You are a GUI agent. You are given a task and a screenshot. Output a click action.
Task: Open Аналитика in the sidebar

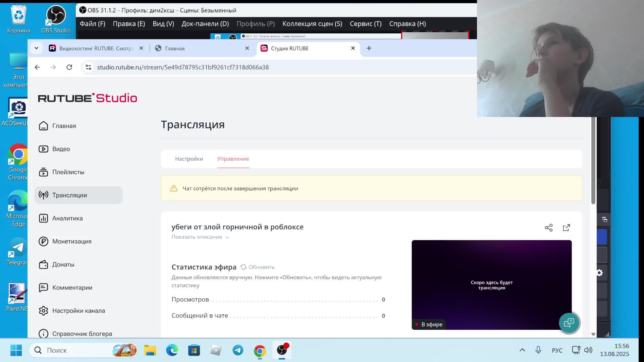(x=67, y=218)
